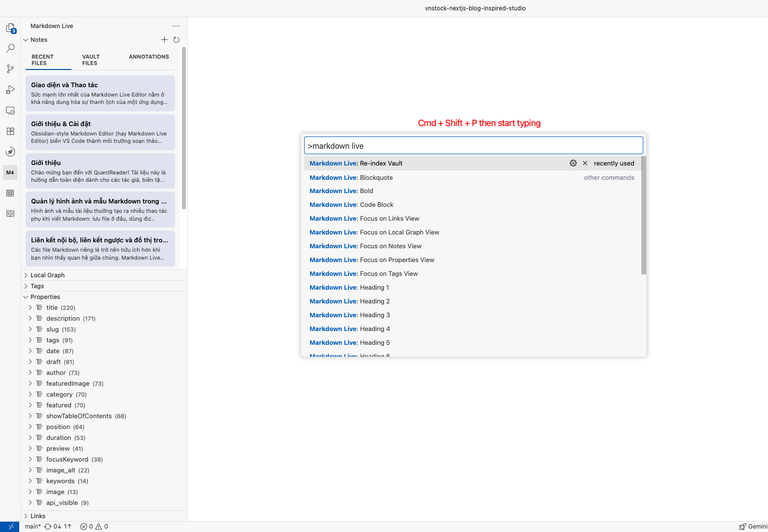The width and height of the screenshot is (768, 532).
Task: Expand the Local Graph section
Action: pyautogui.click(x=26, y=275)
